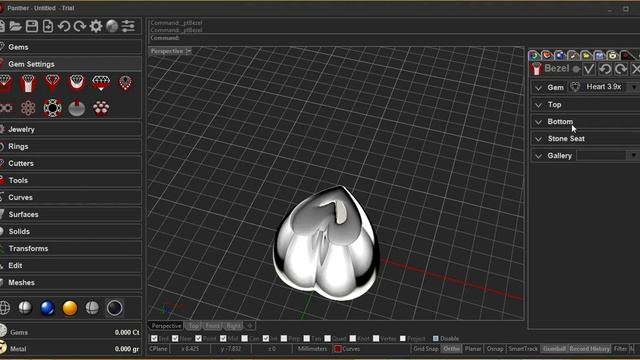This screenshot has height=360, width=640.
Task: Open the sliders options icon in toolbar
Action: pyautogui.click(x=128, y=26)
